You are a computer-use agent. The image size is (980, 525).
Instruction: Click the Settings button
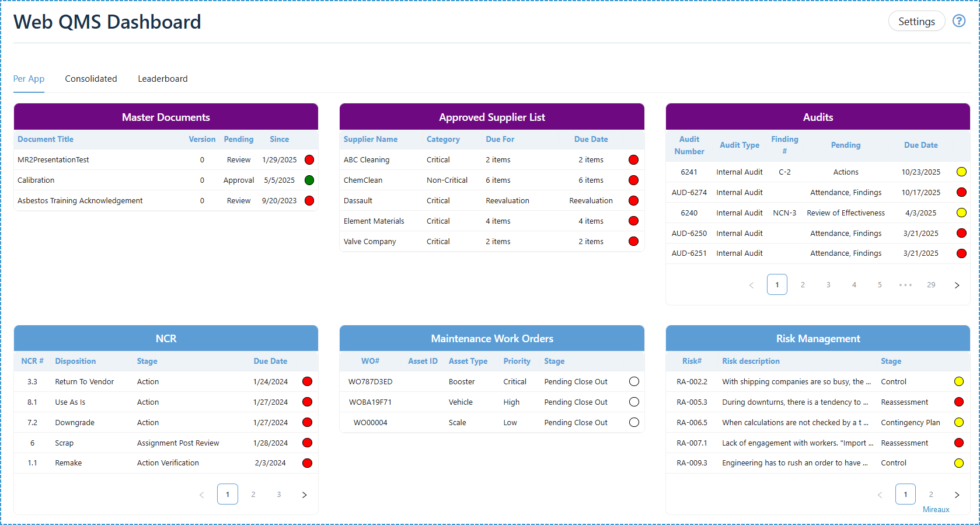tap(916, 22)
